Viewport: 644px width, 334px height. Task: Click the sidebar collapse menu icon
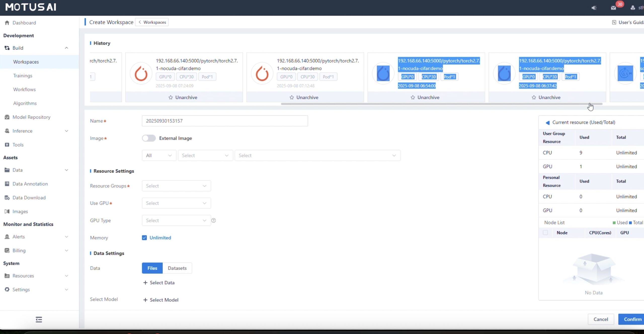[x=39, y=319]
